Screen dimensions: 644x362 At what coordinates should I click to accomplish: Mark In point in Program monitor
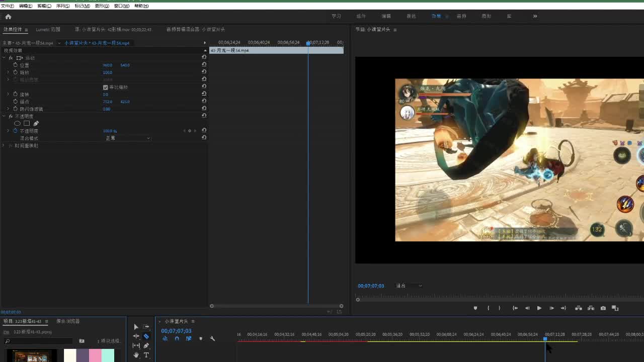488,308
